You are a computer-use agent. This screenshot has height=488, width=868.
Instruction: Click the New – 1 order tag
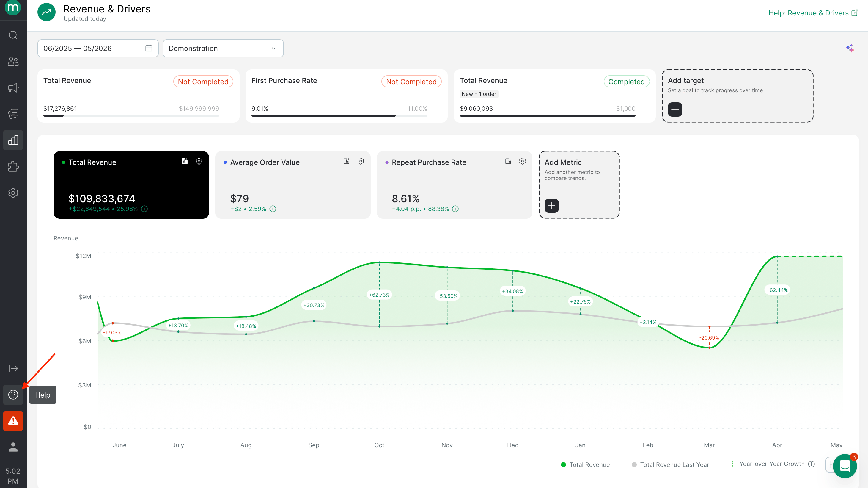[x=479, y=94]
